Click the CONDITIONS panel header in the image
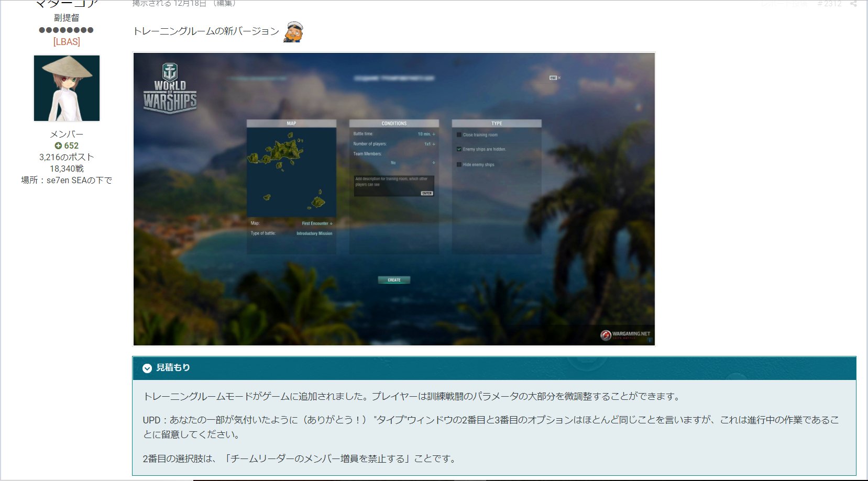868x481 pixels. (x=394, y=124)
